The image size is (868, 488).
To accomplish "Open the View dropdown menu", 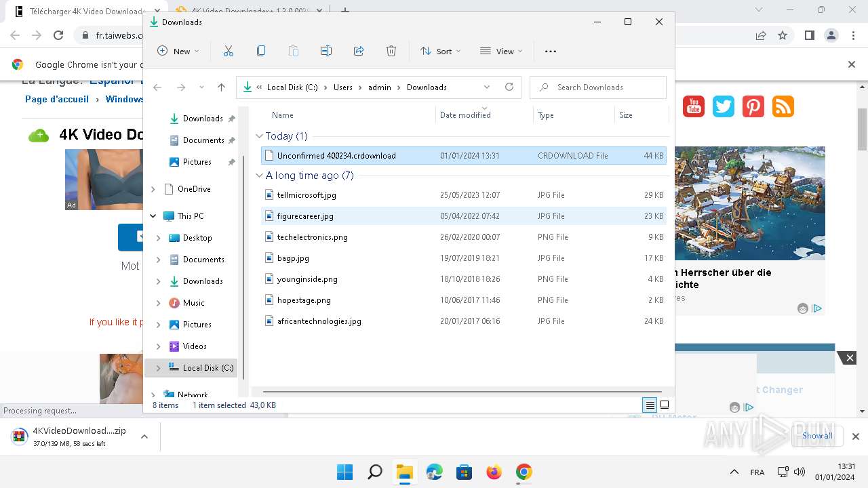I will pos(501,51).
